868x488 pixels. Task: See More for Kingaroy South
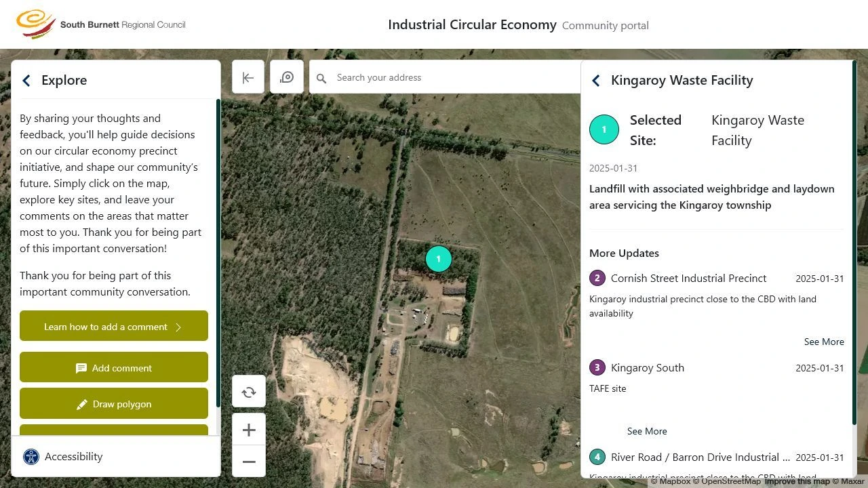coord(647,431)
